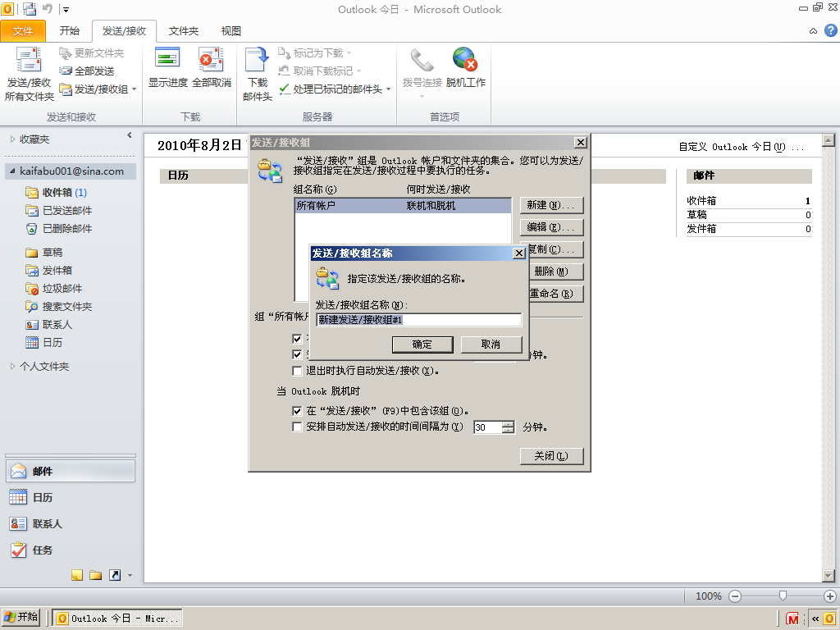Switch to Mail (邮件) navigation button
This screenshot has width=840, height=630.
point(71,472)
